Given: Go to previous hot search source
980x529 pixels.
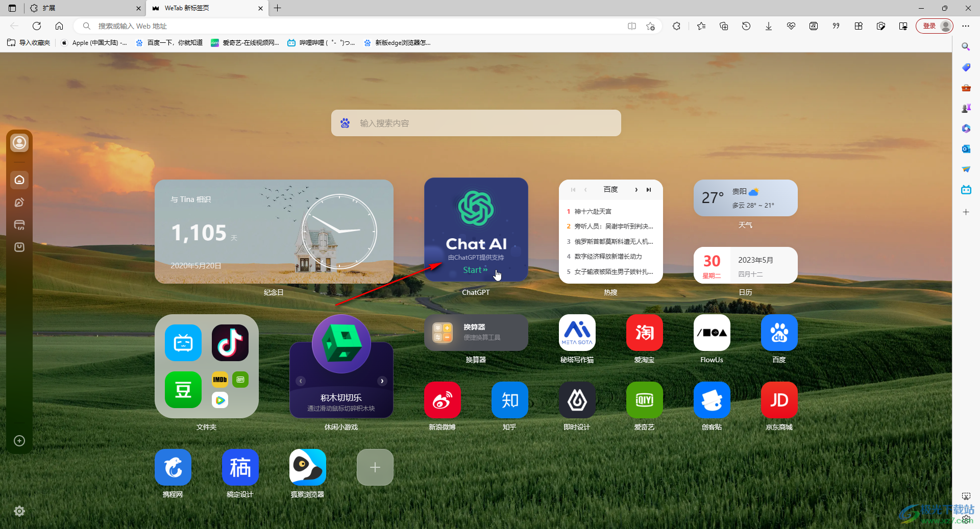Looking at the screenshot, I should (585, 190).
